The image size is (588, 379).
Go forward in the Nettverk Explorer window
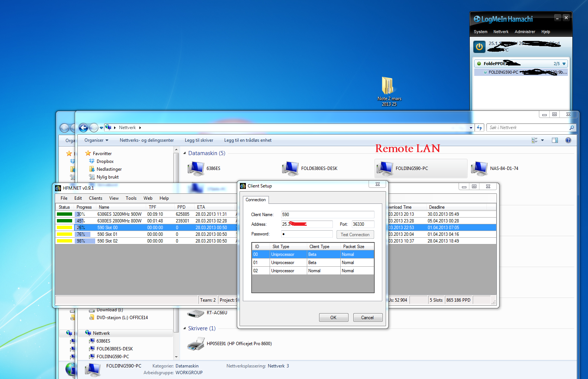click(94, 128)
